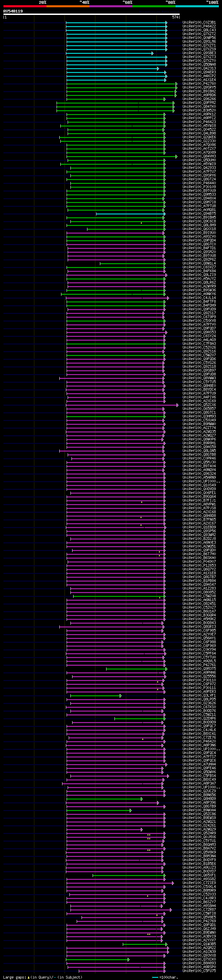Screen dimensions: 222x980
Task: Click the purple ~60% identity legend segment
Action: pyautogui.click(x=111, y=6)
